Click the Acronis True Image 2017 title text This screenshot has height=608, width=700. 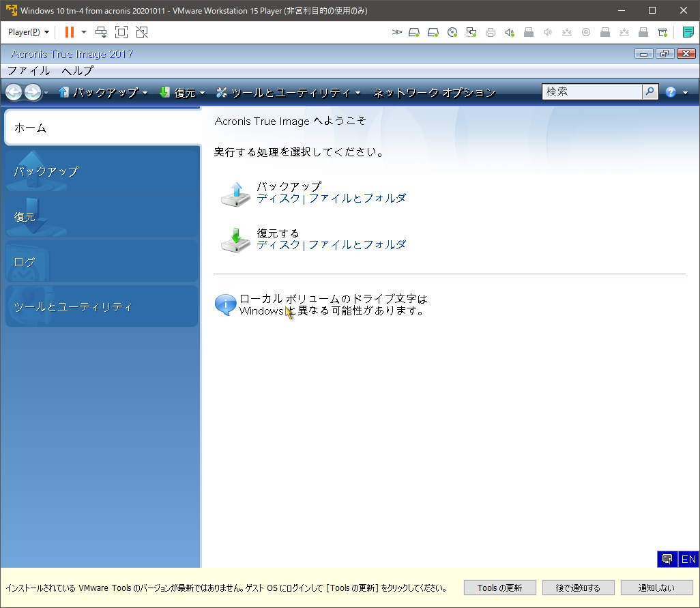pyautogui.click(x=72, y=54)
